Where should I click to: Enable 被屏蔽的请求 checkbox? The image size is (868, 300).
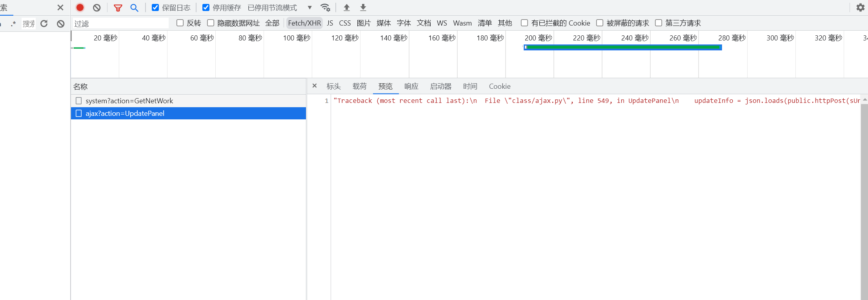600,23
